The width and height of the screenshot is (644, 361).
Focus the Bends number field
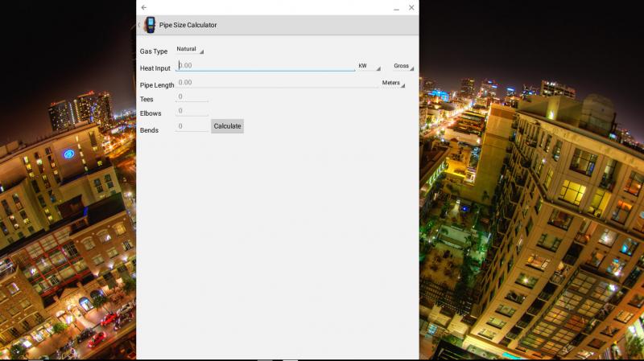point(192,126)
